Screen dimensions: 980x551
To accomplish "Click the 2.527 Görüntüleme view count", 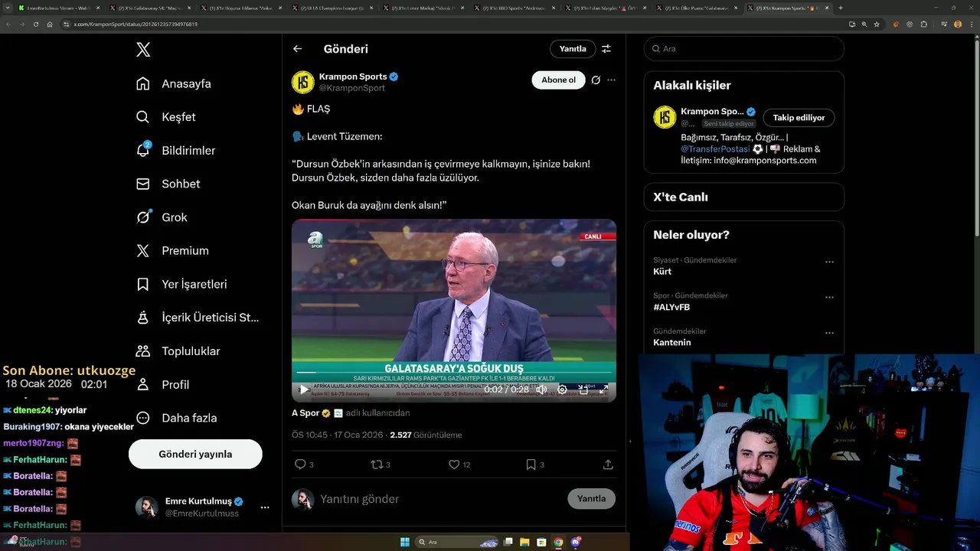I will (426, 435).
